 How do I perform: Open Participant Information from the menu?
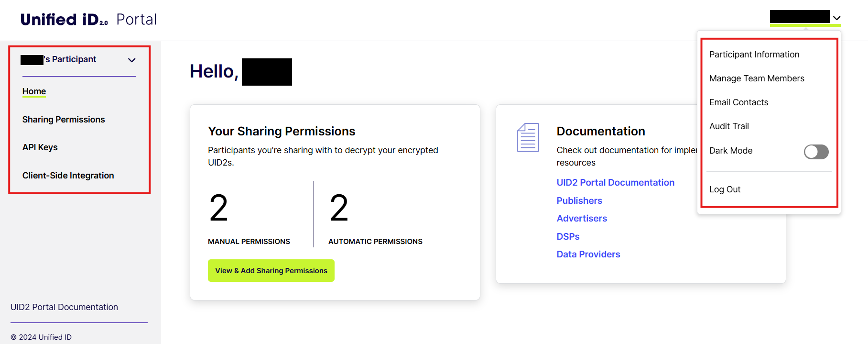coord(754,55)
